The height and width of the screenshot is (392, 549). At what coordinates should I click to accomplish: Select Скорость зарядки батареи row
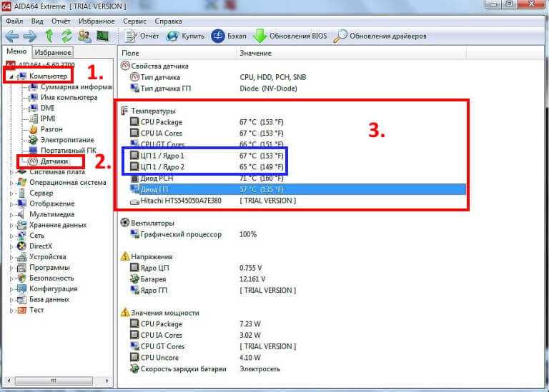pyautogui.click(x=297, y=369)
